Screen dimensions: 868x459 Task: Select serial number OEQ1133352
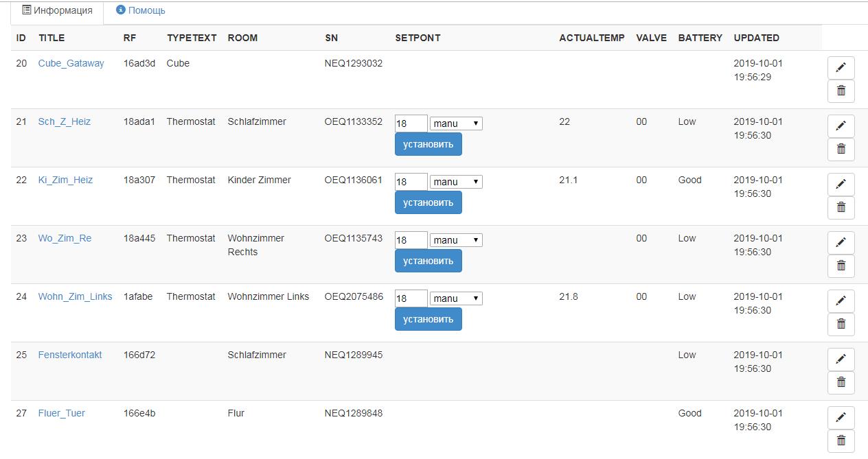click(x=354, y=121)
